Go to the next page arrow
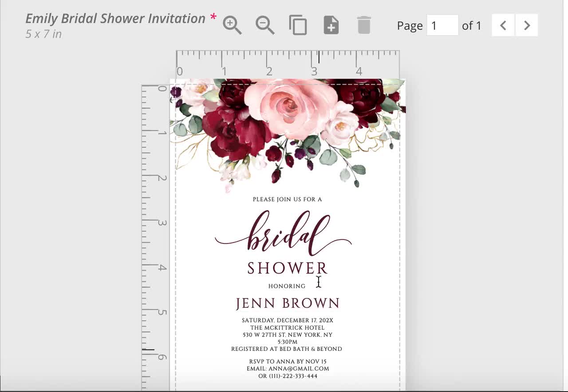568x392 pixels. (527, 25)
